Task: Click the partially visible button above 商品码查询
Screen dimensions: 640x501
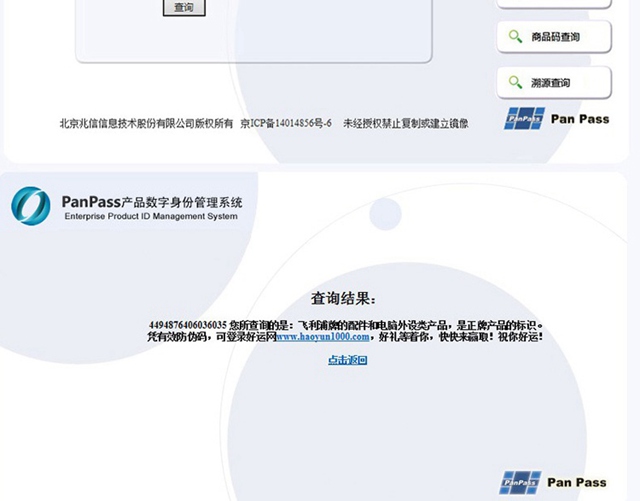Action: click(554, 4)
